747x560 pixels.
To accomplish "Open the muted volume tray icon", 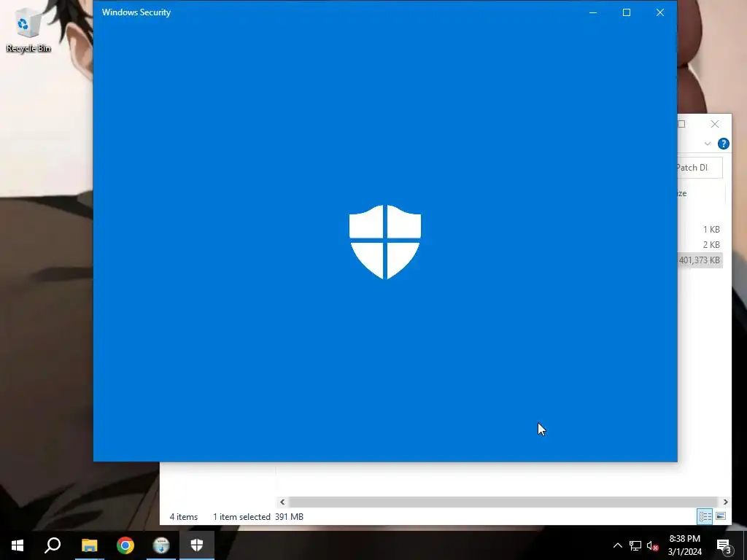I will (652, 545).
